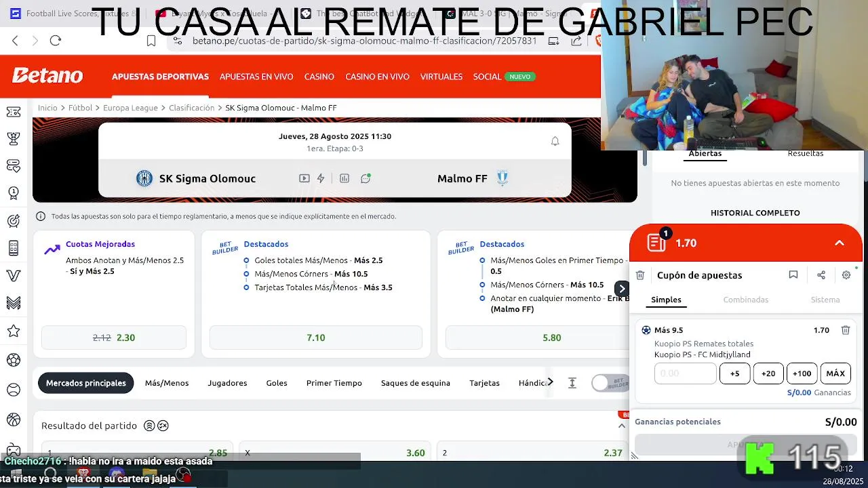Click the SK Sigma Olomouc team crest
The image size is (868, 488).
pos(144,178)
